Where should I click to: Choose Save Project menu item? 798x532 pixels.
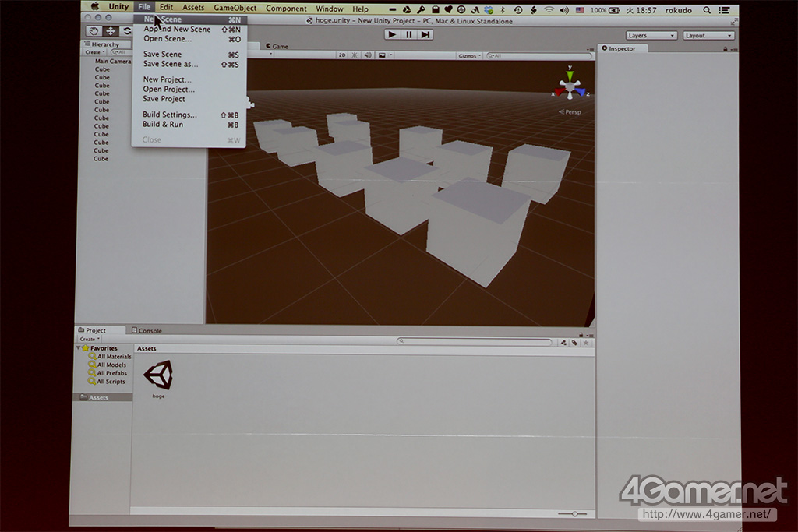tap(190, 99)
